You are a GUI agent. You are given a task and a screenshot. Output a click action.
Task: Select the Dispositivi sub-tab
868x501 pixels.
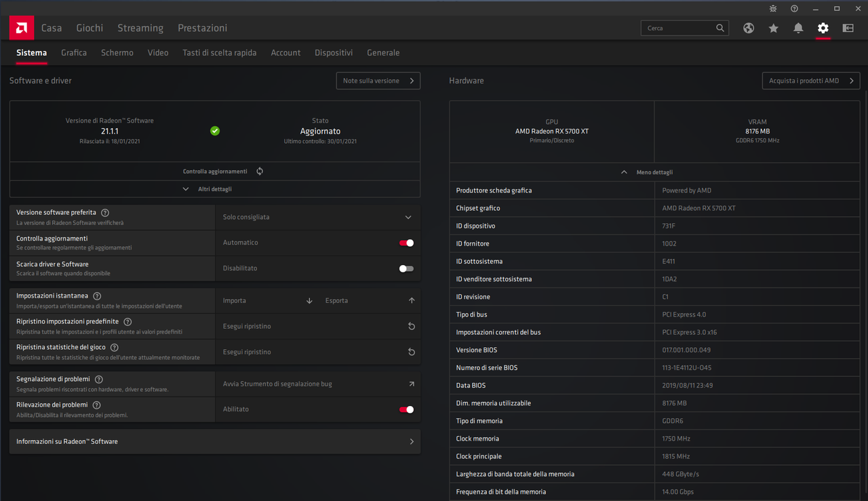coord(334,52)
